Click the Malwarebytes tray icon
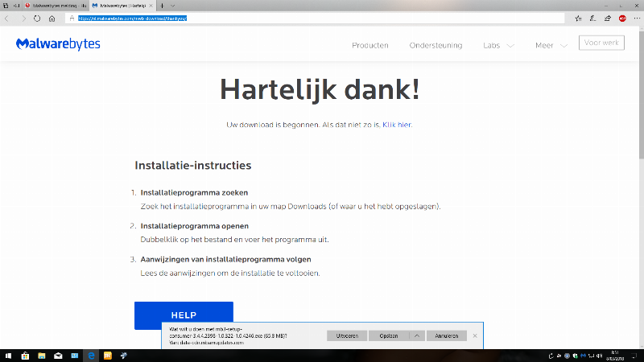 (x=583, y=356)
